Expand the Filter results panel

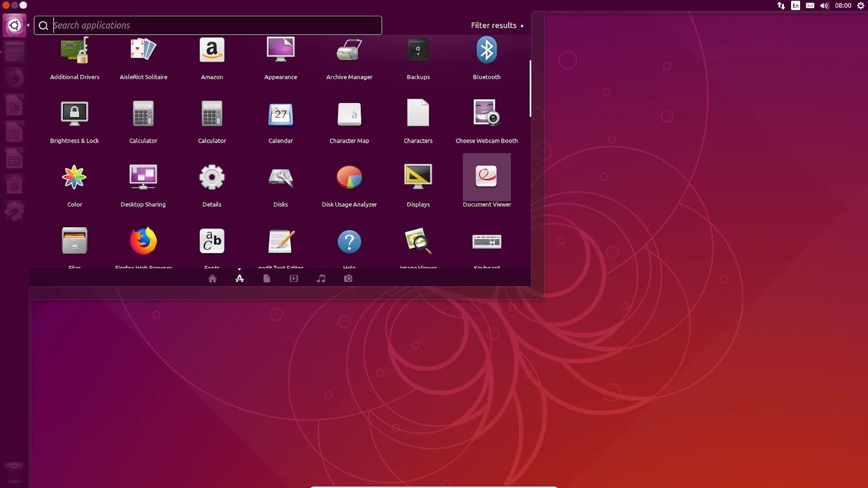point(494,25)
